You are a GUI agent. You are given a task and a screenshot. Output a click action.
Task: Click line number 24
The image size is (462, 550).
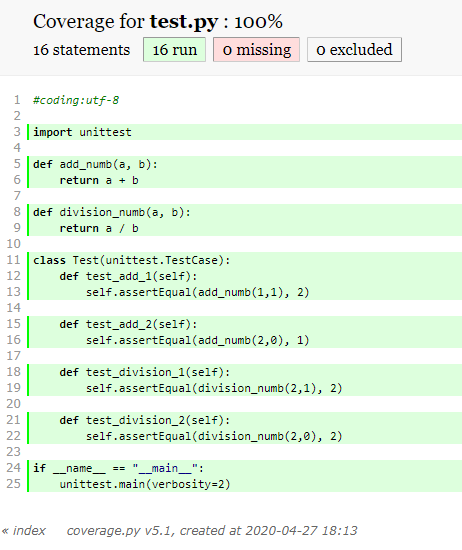tap(14, 468)
